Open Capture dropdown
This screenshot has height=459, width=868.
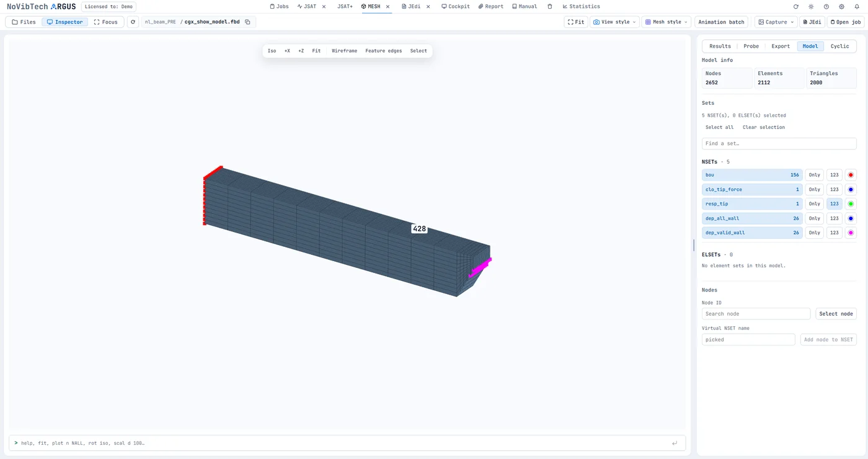coord(776,22)
